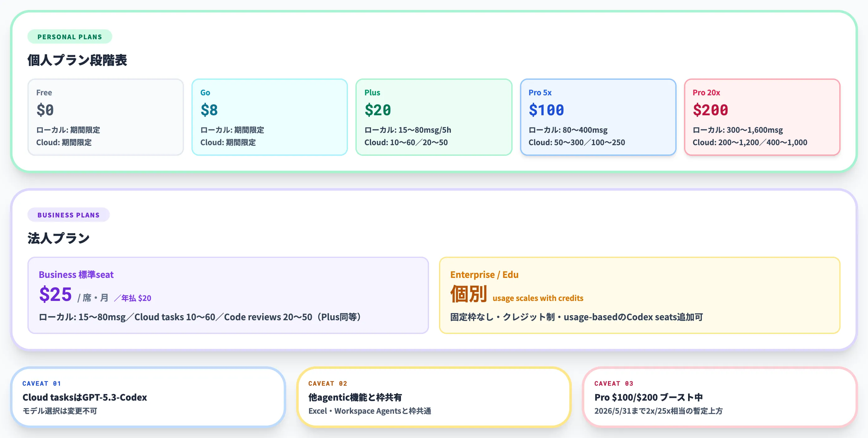Click the Business 標準seat label
This screenshot has height=438, width=868.
[x=76, y=275]
